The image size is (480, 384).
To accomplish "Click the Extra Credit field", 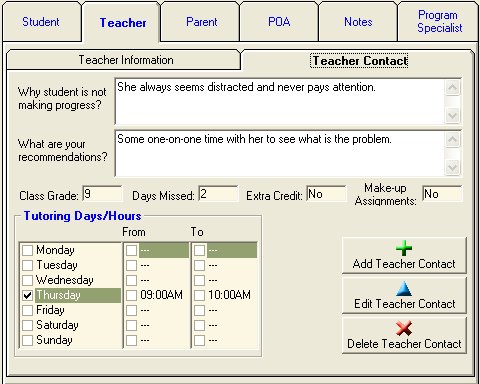I will (326, 194).
